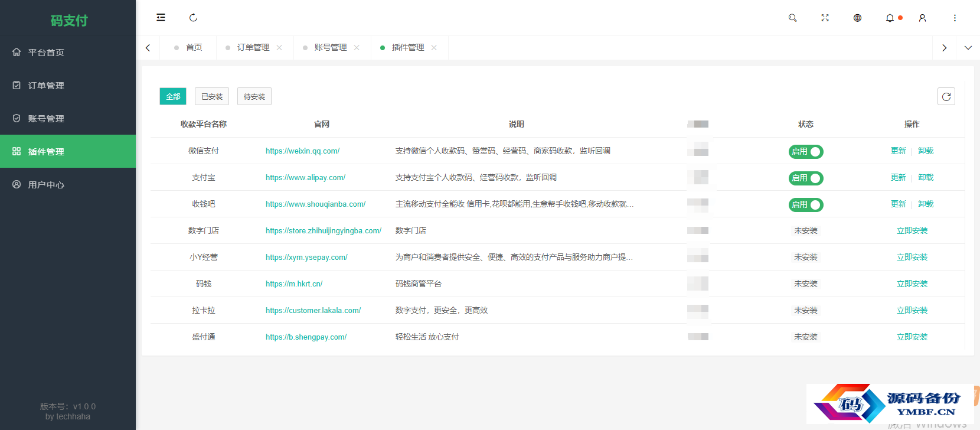Open the customer.lakala.com link
Viewport: 980px width, 430px height.
(313, 310)
